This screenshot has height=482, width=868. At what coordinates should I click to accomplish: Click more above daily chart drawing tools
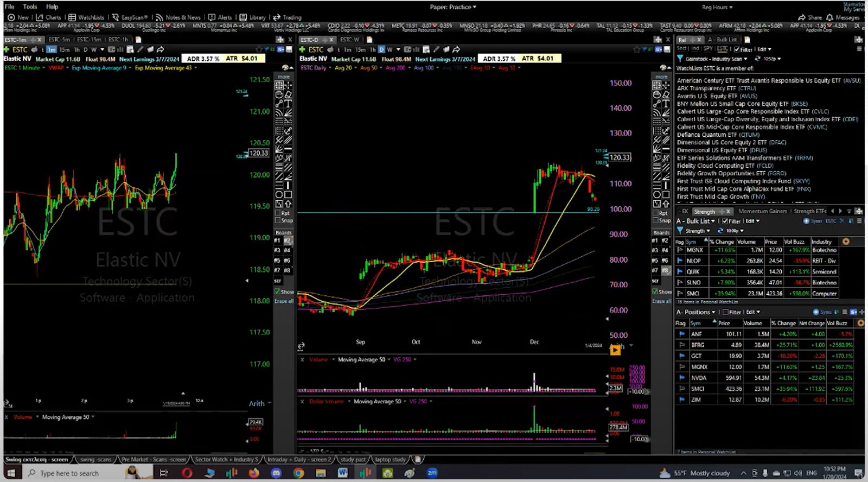[661, 77]
